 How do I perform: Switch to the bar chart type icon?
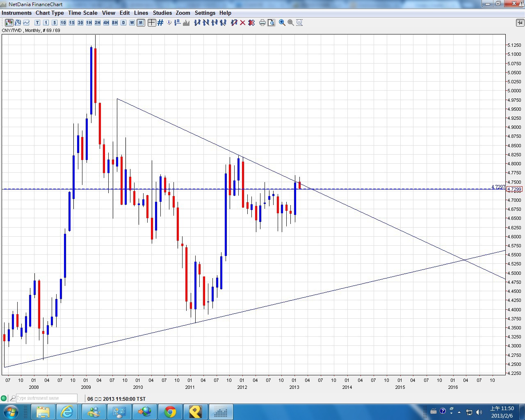pyautogui.click(x=18, y=23)
